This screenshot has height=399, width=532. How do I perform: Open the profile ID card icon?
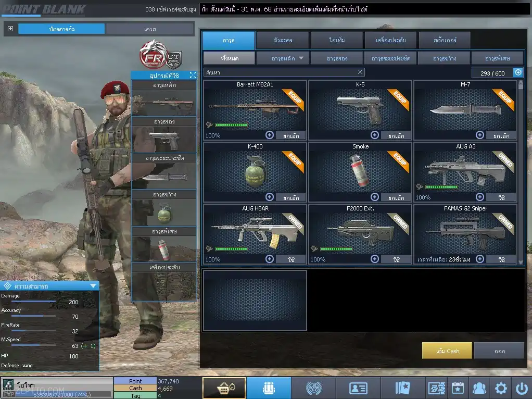coord(358,388)
